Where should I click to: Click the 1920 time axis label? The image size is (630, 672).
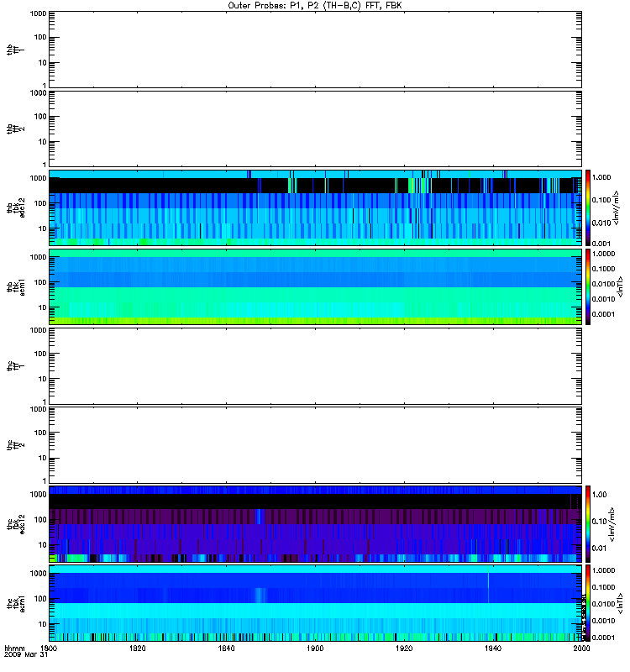pyautogui.click(x=404, y=648)
